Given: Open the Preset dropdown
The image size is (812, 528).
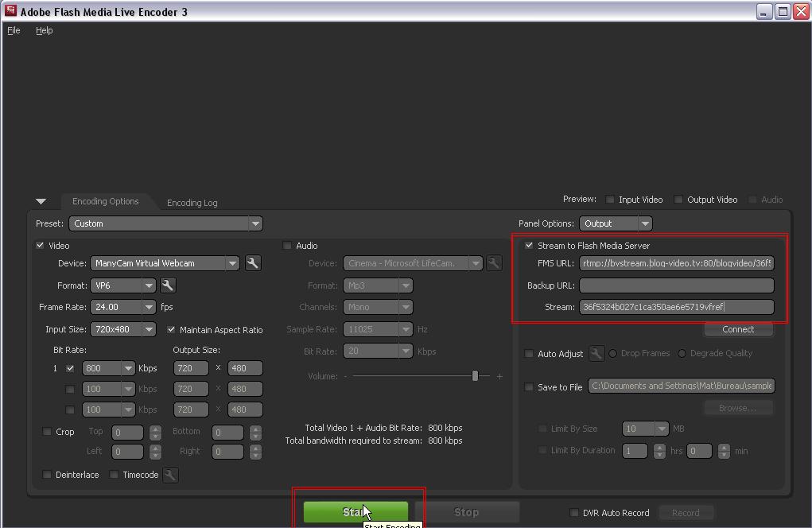Looking at the screenshot, I should [165, 223].
